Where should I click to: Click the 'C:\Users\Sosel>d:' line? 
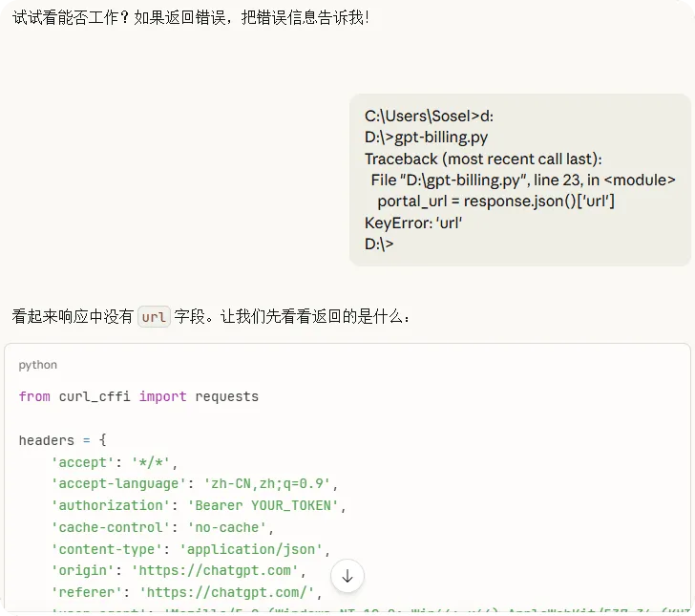[429, 117]
